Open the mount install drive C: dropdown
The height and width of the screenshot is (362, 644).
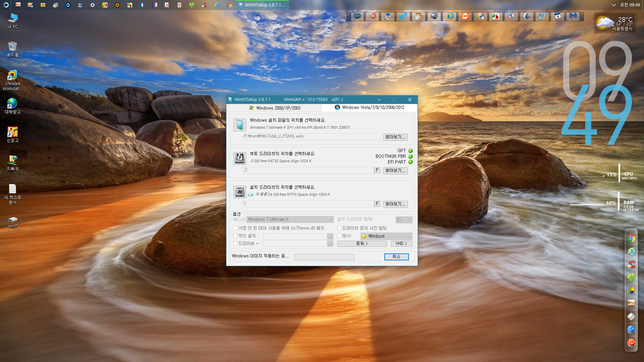[x=404, y=220]
